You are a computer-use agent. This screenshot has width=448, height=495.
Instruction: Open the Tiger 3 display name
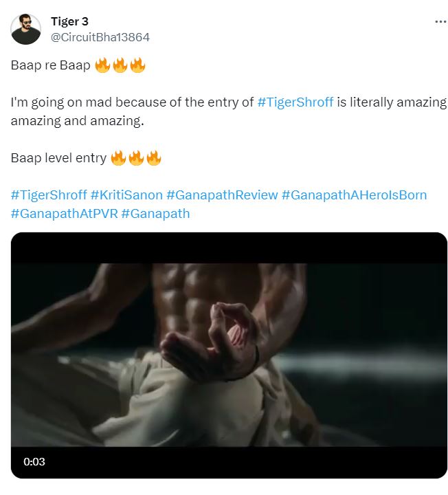[x=69, y=22]
